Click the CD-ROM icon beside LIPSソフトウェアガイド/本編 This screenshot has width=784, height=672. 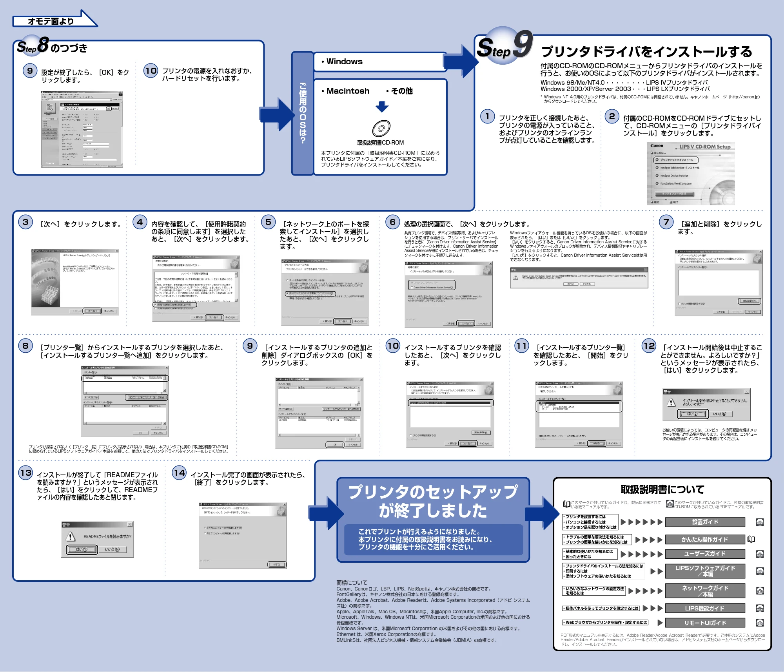click(x=760, y=571)
